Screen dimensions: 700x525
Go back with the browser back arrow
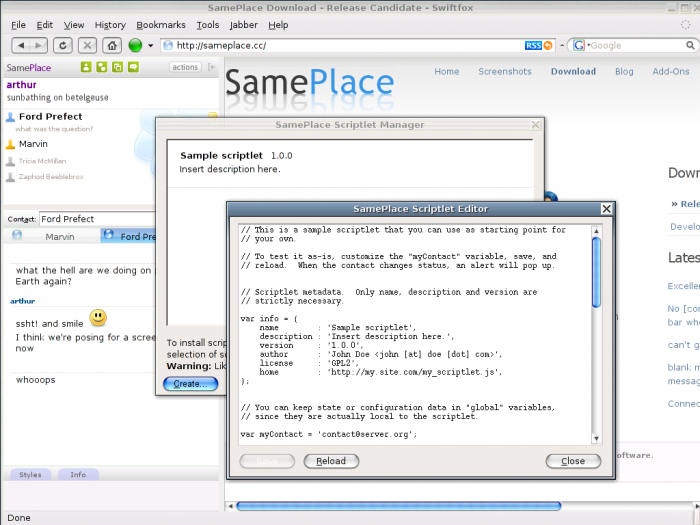tap(21, 45)
